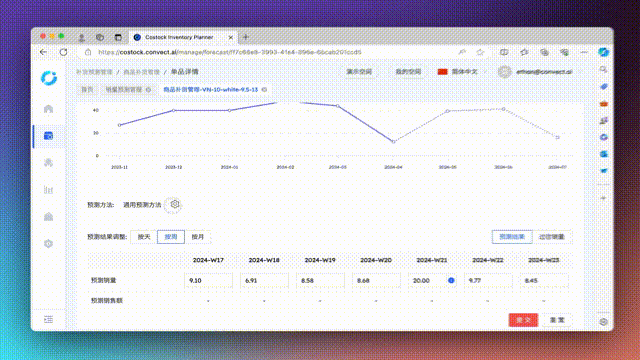The image size is (640, 360).
Task: Click chart data point at 2024-04
Action: 393,142
